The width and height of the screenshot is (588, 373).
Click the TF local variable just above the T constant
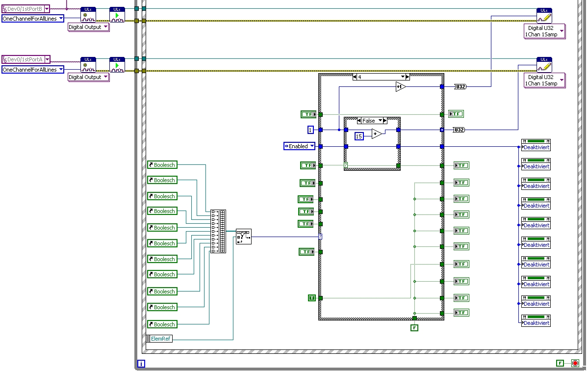[x=307, y=252]
